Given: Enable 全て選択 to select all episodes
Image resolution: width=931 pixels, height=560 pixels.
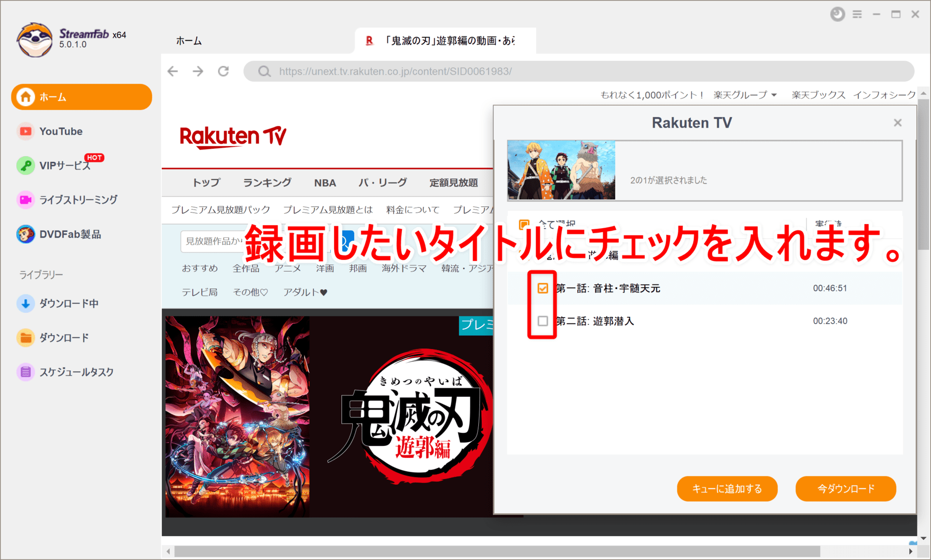Looking at the screenshot, I should (524, 223).
